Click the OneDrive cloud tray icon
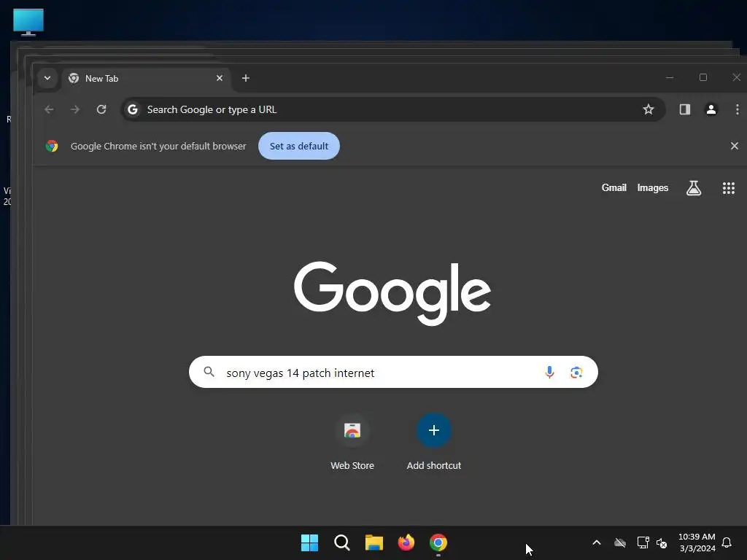 tap(620, 542)
